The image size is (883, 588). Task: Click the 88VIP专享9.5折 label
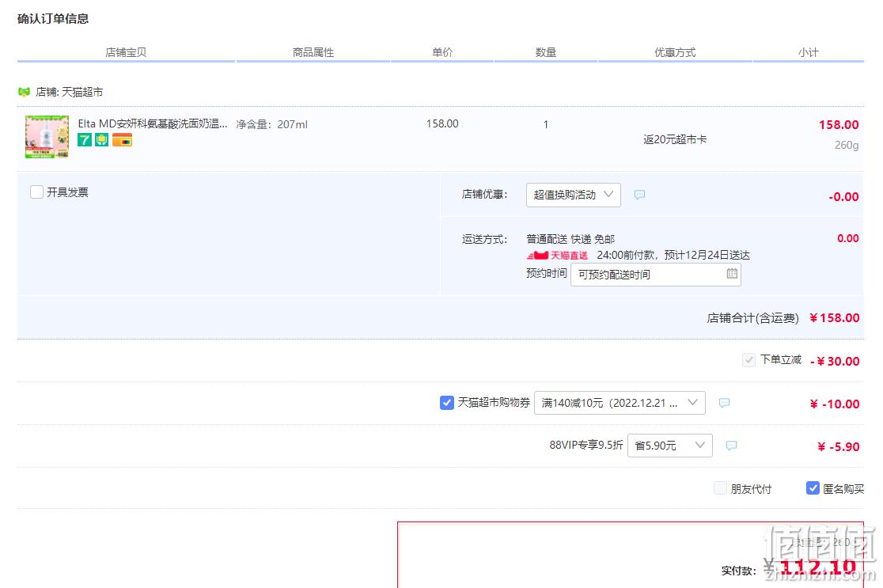click(586, 445)
